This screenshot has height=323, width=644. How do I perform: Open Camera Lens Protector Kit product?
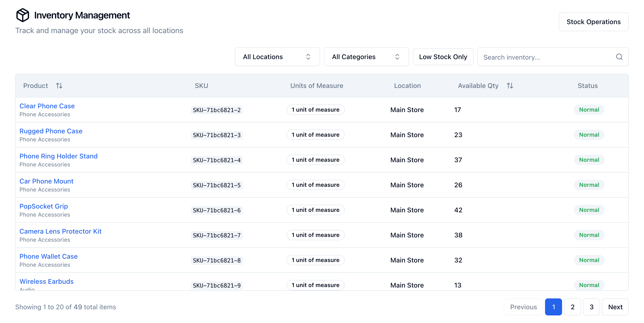pyautogui.click(x=61, y=231)
